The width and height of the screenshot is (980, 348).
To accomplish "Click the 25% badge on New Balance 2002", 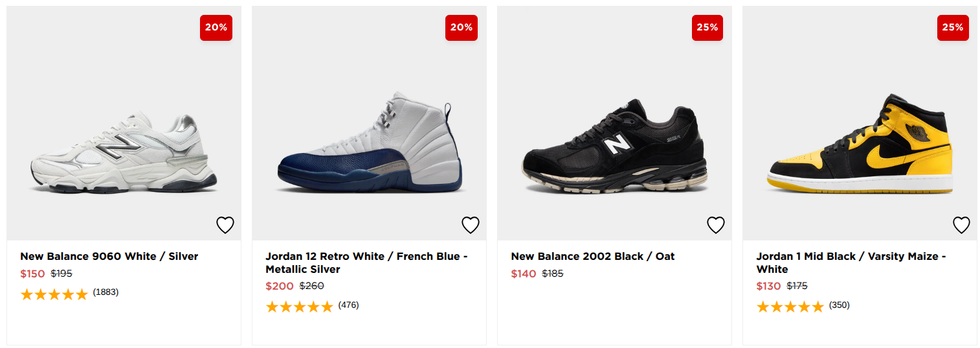I will click(x=707, y=28).
